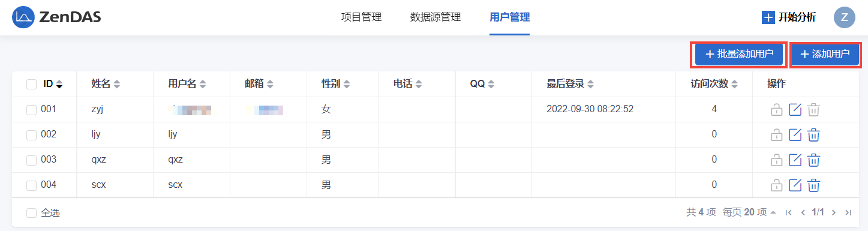Image resolution: width=868 pixels, height=231 pixels.
Task: Open the 每页 20 项 page size dropdown
Action: pyautogui.click(x=750, y=212)
